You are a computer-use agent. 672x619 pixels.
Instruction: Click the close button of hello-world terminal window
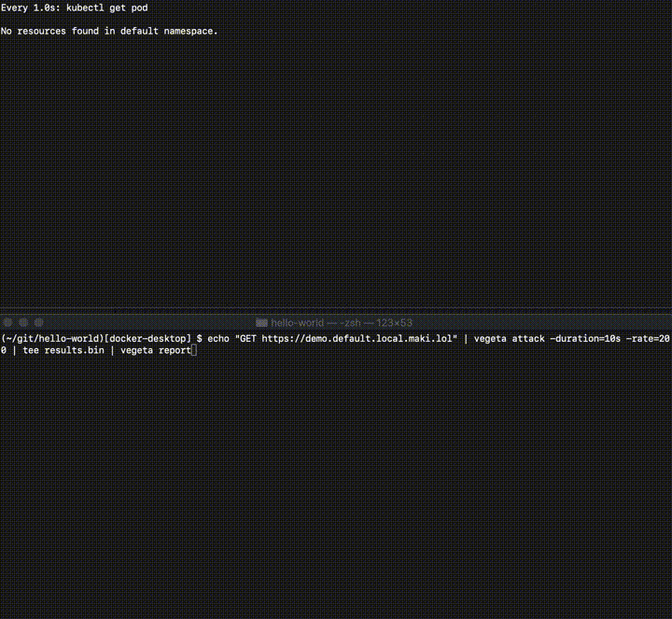click(x=7, y=322)
